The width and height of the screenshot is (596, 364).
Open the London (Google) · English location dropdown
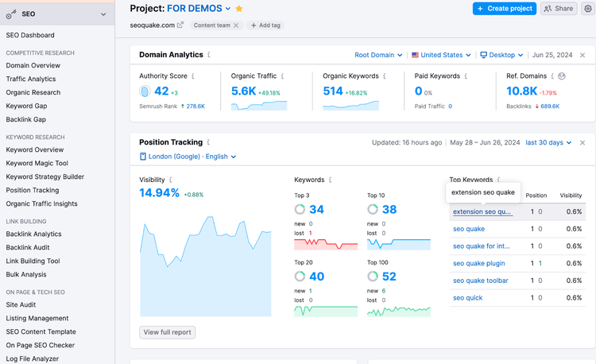[x=188, y=157]
